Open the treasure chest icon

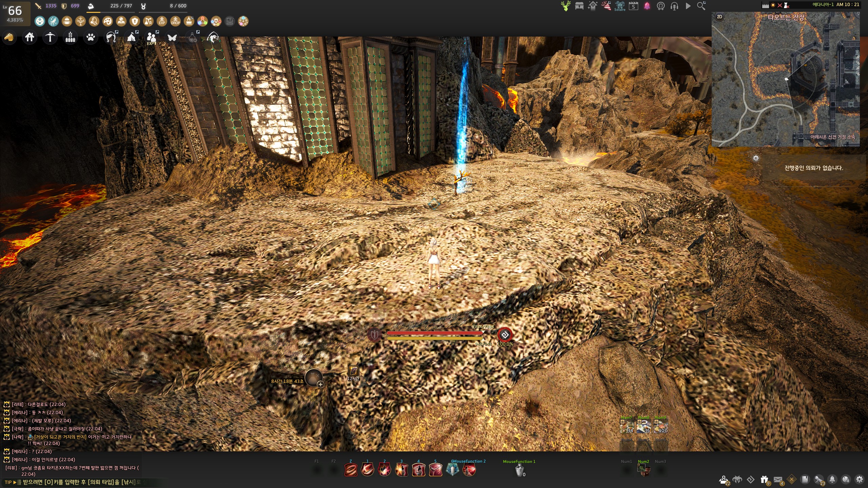click(579, 6)
